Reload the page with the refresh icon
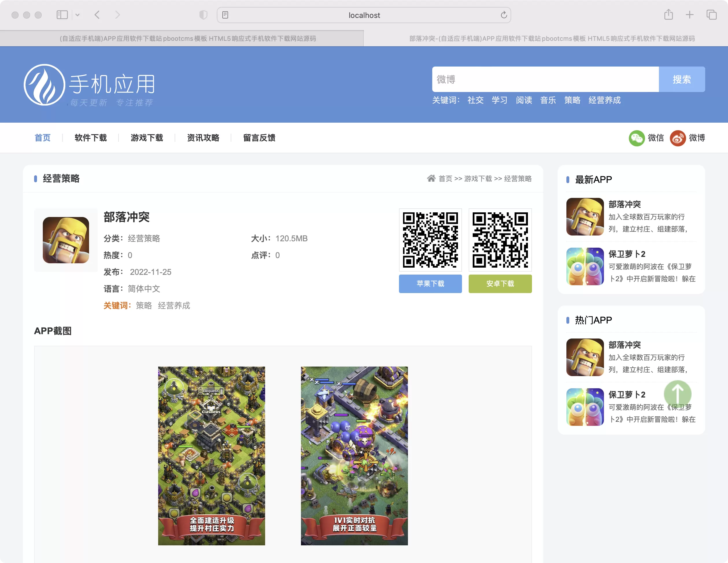 504,15
